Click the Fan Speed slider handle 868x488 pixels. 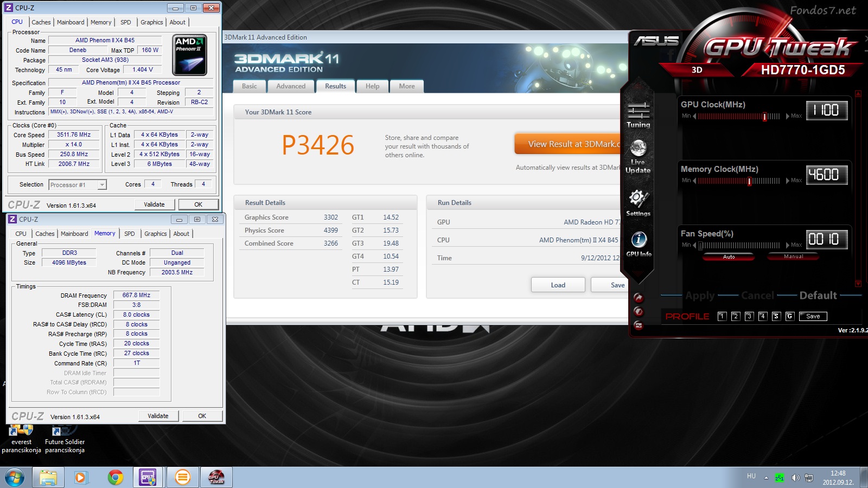(700, 246)
